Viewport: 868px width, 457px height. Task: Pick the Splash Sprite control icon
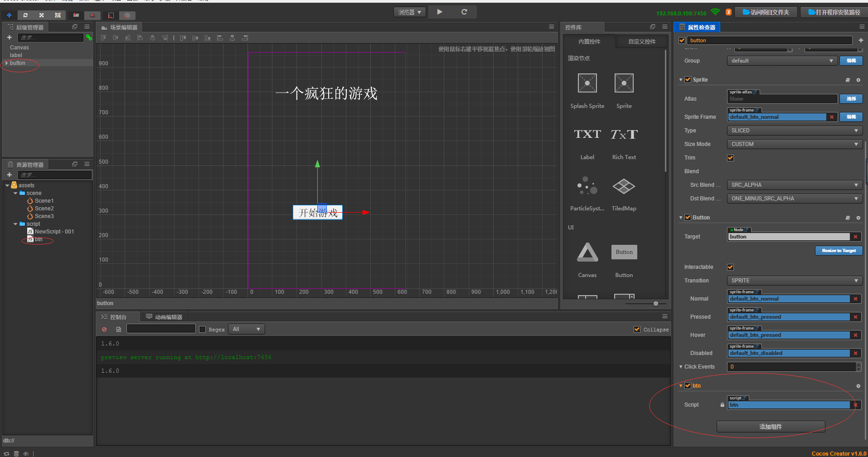[587, 83]
